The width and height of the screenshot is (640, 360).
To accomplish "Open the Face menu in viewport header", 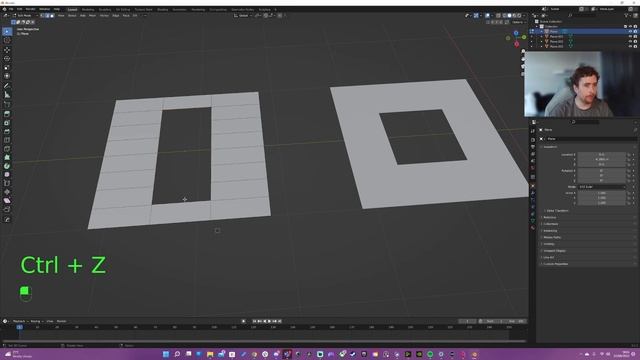I will pyautogui.click(x=126, y=16).
